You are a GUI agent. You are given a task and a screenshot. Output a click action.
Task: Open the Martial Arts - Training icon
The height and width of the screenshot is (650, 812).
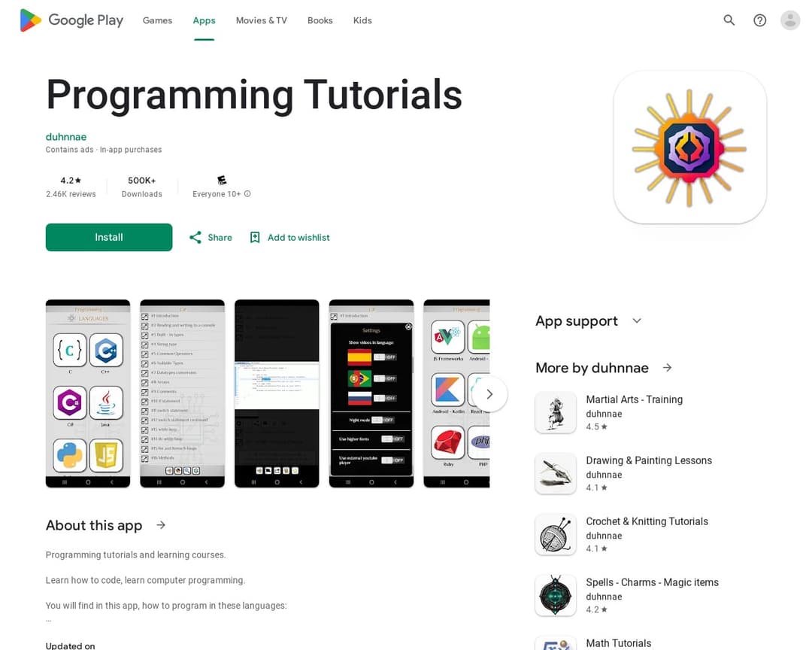[x=556, y=412]
